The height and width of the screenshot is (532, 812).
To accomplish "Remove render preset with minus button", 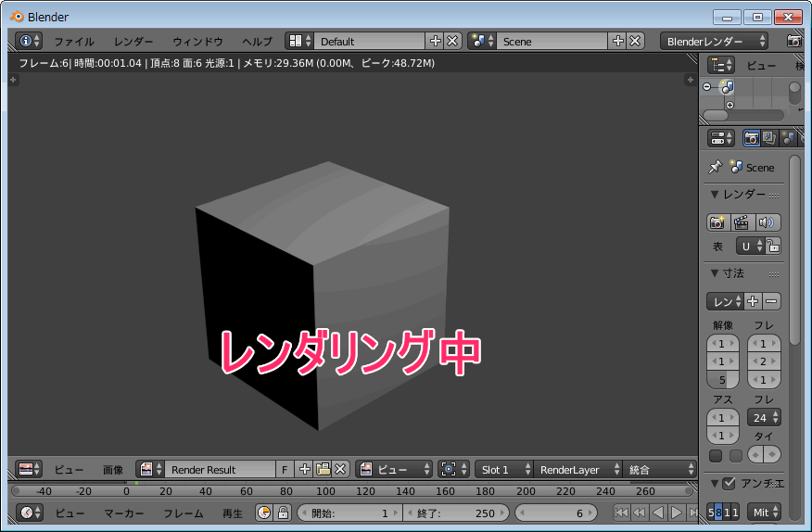I will click(x=771, y=301).
